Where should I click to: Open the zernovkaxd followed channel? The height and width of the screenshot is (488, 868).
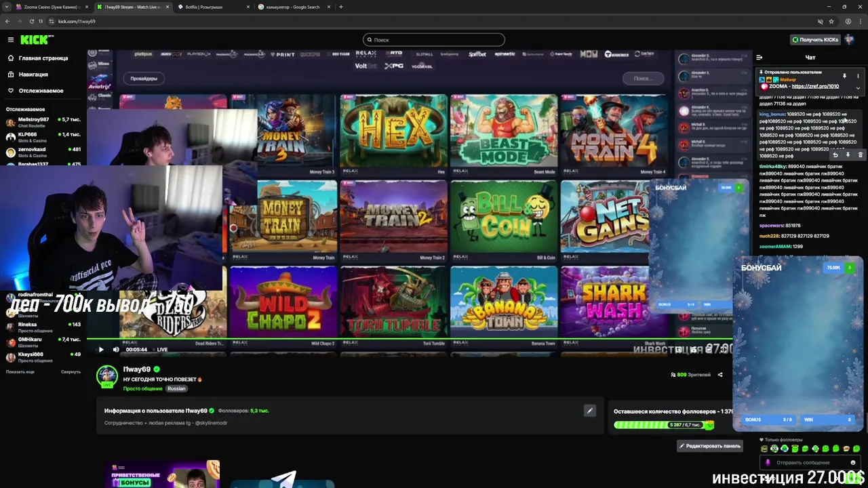[43, 152]
